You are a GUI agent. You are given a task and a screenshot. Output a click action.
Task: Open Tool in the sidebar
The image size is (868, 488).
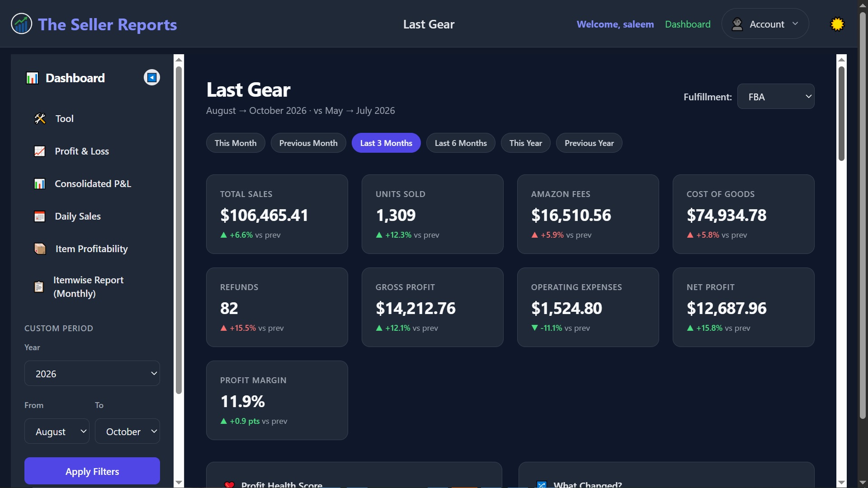(92, 119)
